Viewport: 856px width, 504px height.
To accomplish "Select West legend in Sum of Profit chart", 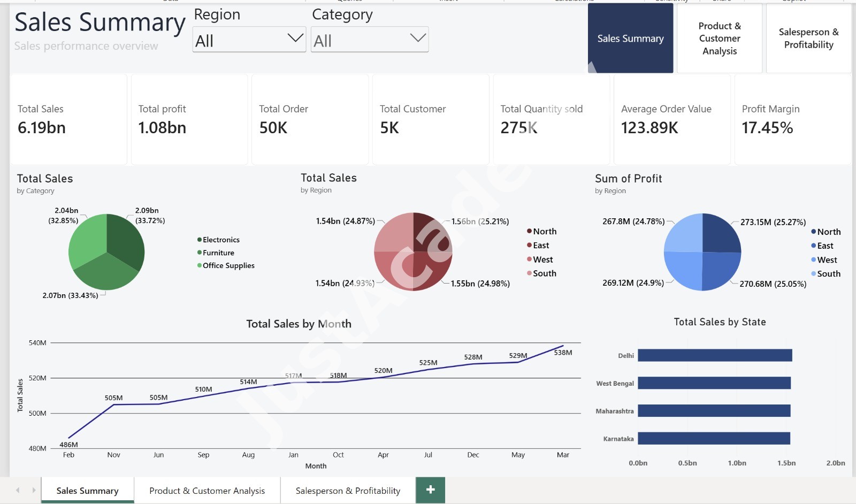I will [x=824, y=260].
